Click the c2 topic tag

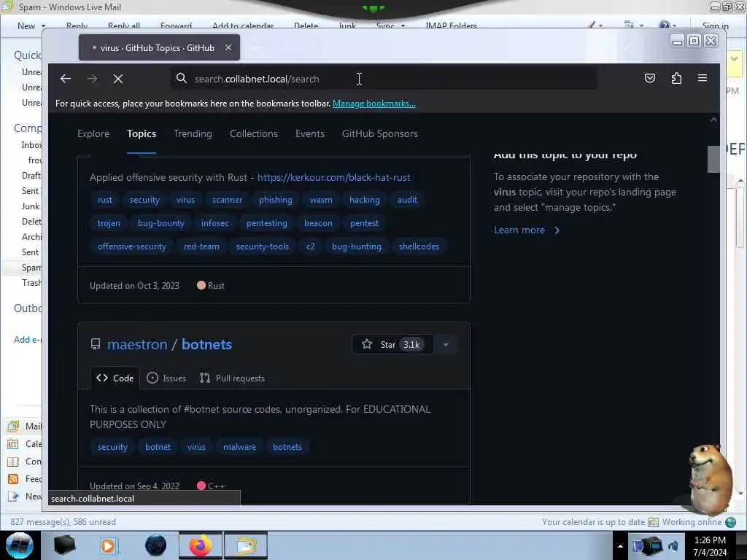coord(311,246)
